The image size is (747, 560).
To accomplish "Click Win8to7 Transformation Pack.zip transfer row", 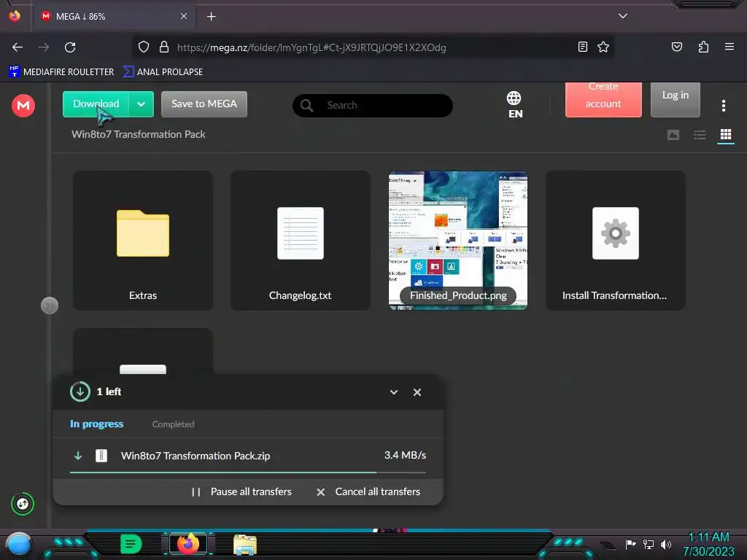I will click(248, 456).
